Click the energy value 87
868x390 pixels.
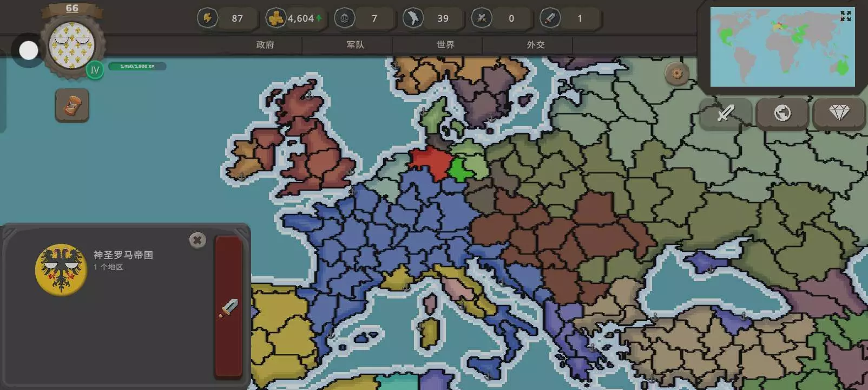click(238, 18)
